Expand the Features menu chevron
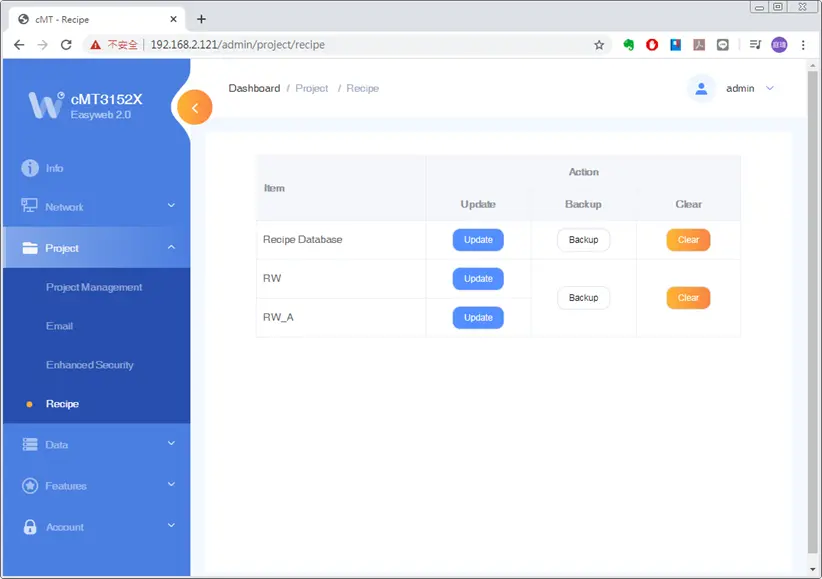Screen dimensions: 822x579 [x=171, y=484]
